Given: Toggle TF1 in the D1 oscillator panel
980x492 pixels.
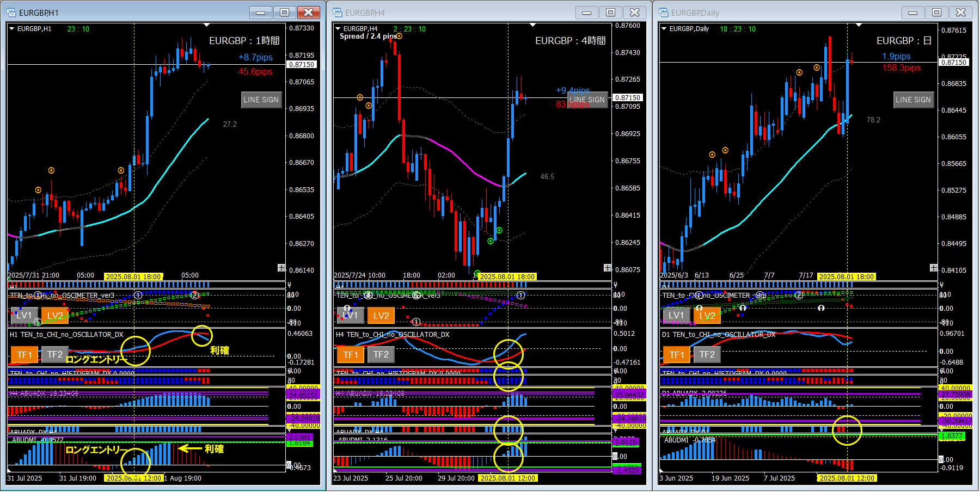Looking at the screenshot, I should pos(677,355).
